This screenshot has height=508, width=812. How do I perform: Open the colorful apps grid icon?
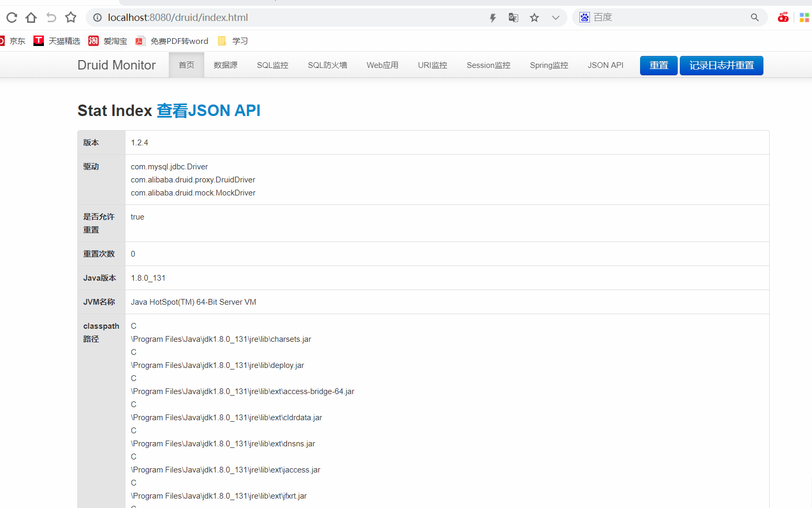coord(804,17)
